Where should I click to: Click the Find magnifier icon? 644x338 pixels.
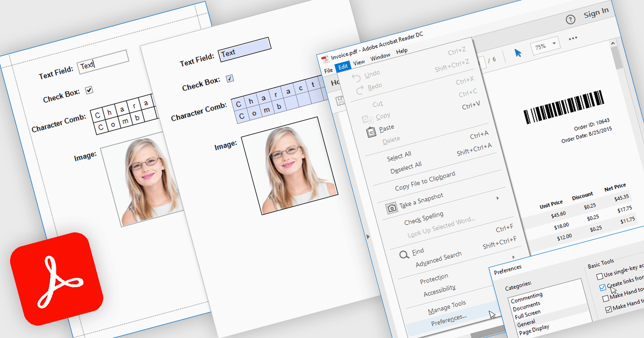click(404, 255)
